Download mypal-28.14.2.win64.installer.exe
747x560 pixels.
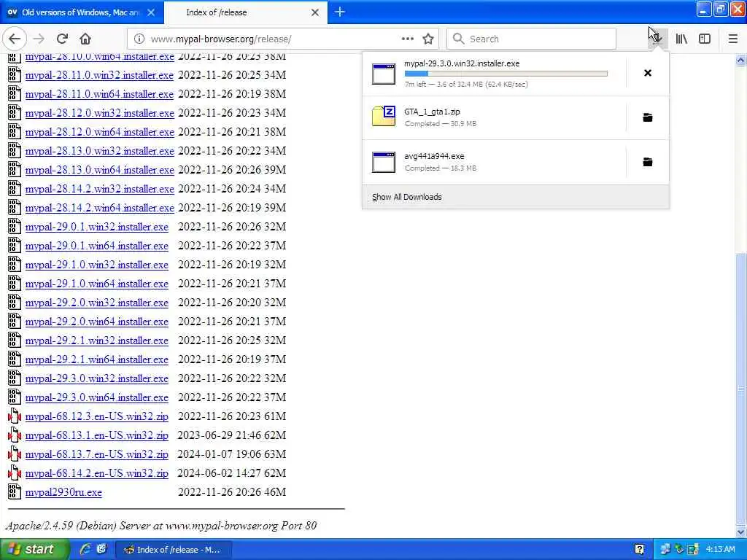coord(99,208)
